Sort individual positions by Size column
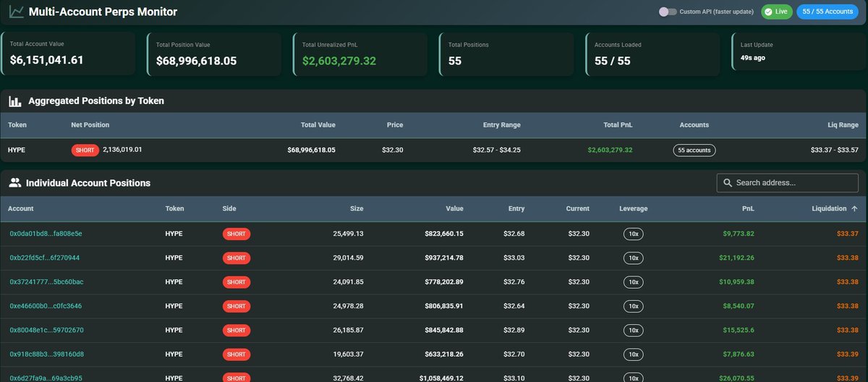 coord(356,209)
